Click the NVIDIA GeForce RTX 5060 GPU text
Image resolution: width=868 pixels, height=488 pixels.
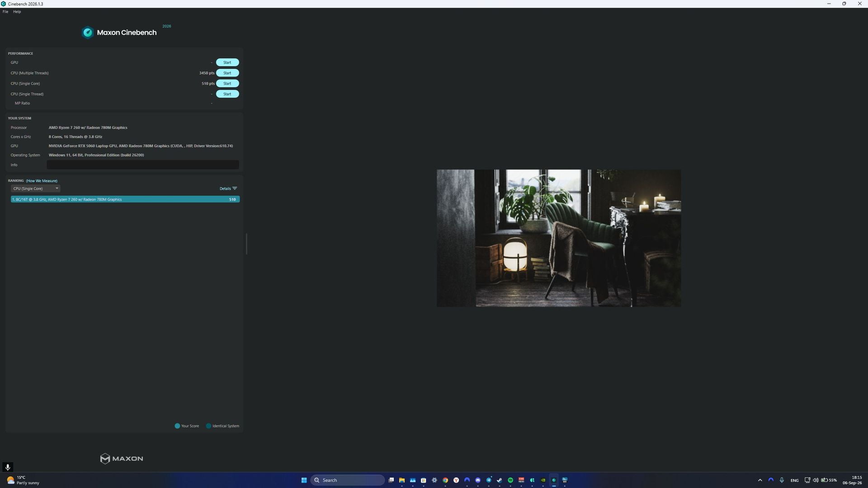click(x=141, y=146)
